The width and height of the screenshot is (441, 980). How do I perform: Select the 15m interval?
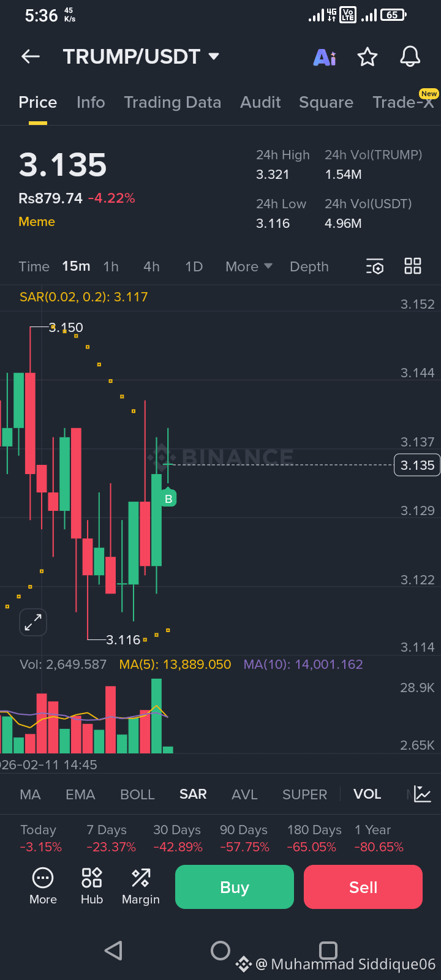pos(76,266)
